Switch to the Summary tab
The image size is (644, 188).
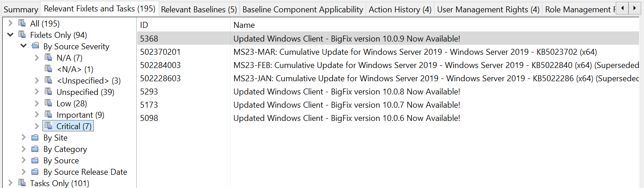21,9
